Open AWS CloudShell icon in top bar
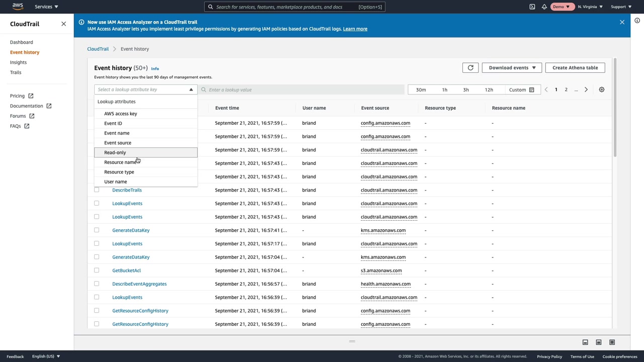The width and height of the screenshot is (644, 362). (x=532, y=7)
